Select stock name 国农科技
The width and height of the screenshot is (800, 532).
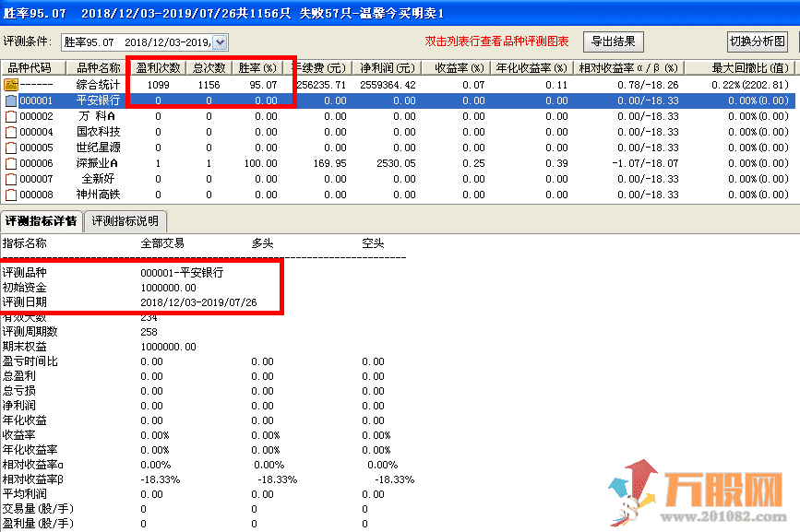(x=98, y=132)
